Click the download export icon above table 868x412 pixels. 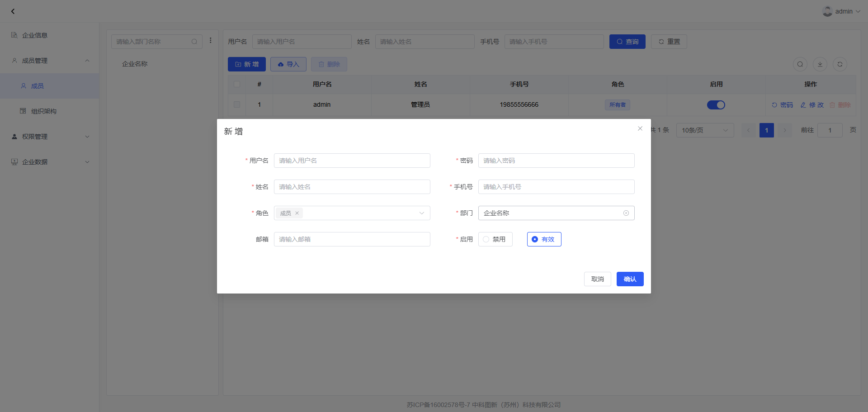click(820, 64)
